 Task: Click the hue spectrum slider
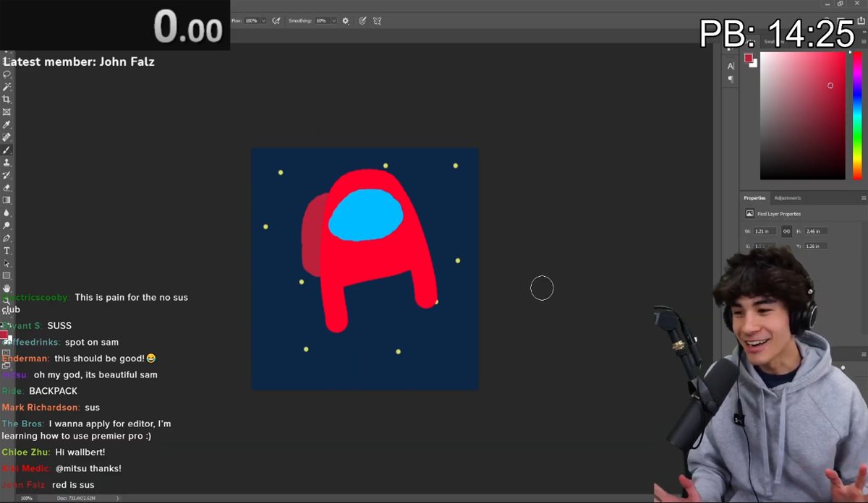pos(857,116)
